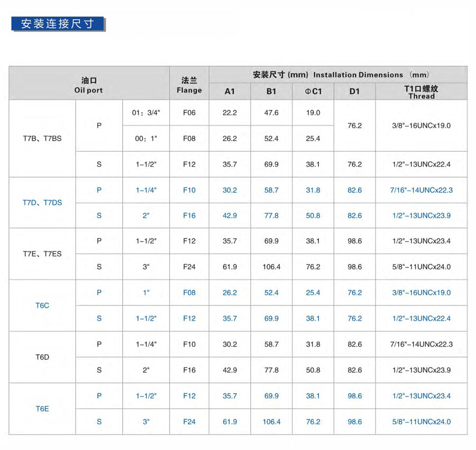Screen dimensions: 476x450
Task: Select 1/2"-13UNCx23.4 thread in T6E row
Action: coord(422,396)
